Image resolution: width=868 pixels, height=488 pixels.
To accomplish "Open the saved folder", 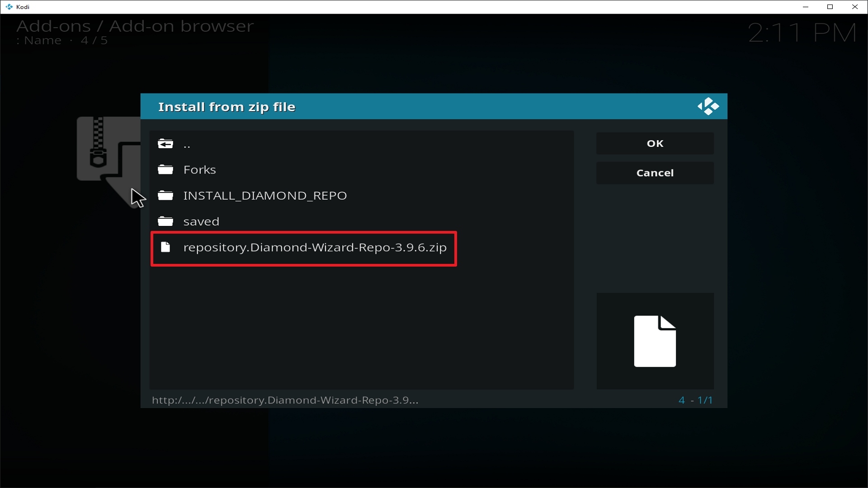I will (362, 221).
